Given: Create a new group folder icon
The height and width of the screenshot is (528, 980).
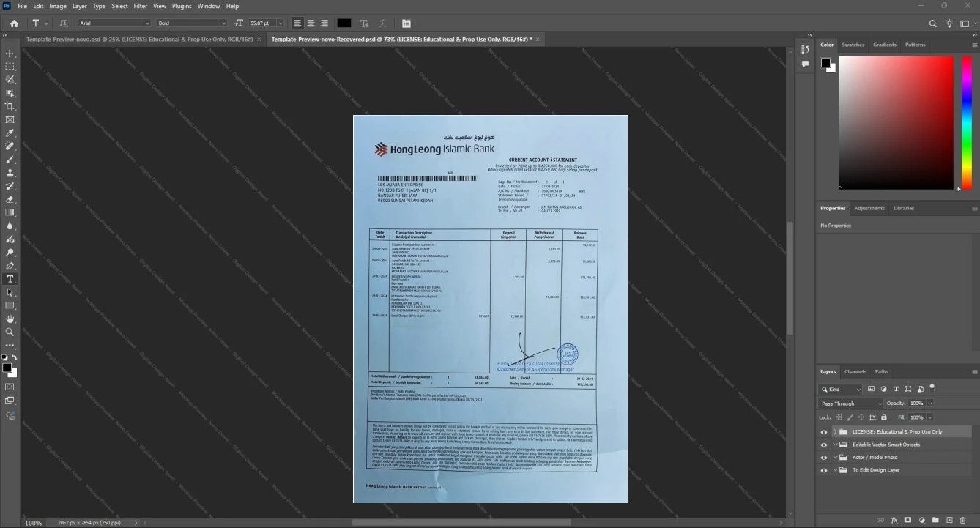Looking at the screenshot, I should (x=935, y=520).
